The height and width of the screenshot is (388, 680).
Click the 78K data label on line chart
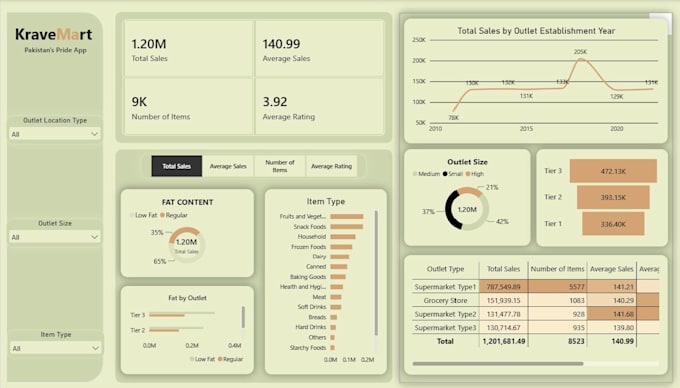pyautogui.click(x=453, y=117)
